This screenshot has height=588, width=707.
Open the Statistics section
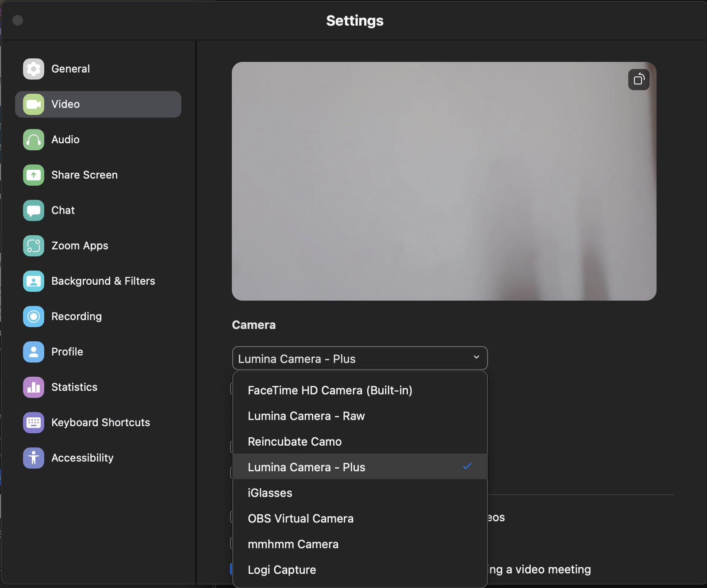[98, 387]
